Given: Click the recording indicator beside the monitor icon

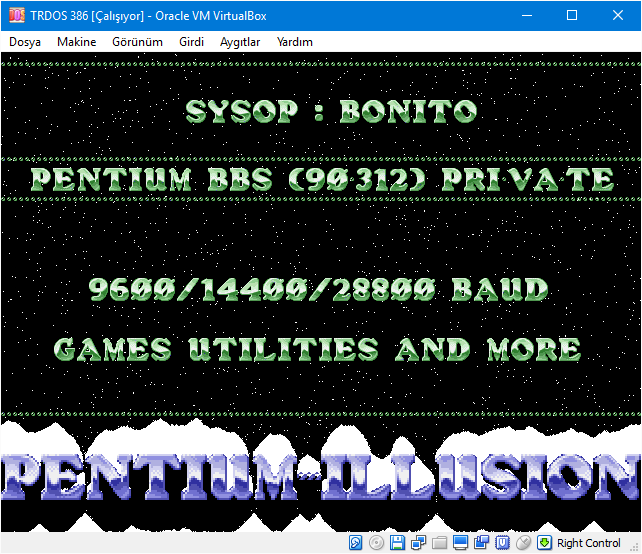Looking at the screenshot, I should (x=481, y=543).
